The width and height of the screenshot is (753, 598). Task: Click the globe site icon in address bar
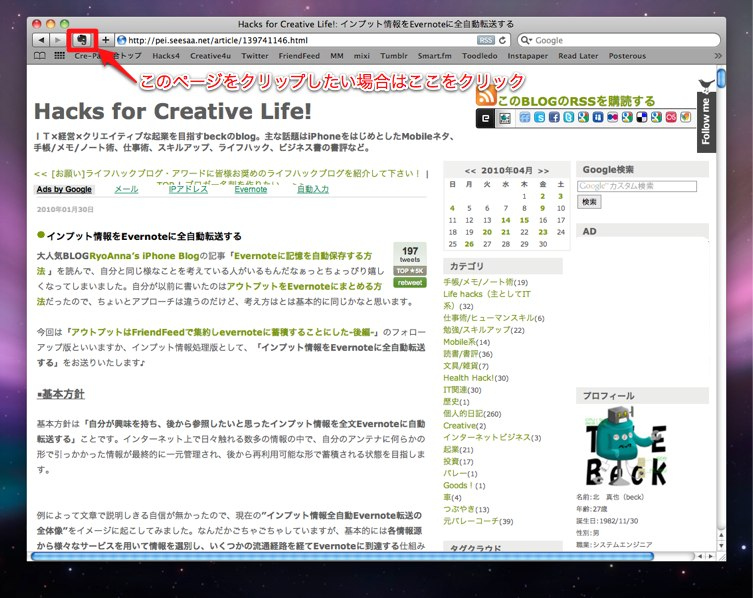click(x=121, y=40)
